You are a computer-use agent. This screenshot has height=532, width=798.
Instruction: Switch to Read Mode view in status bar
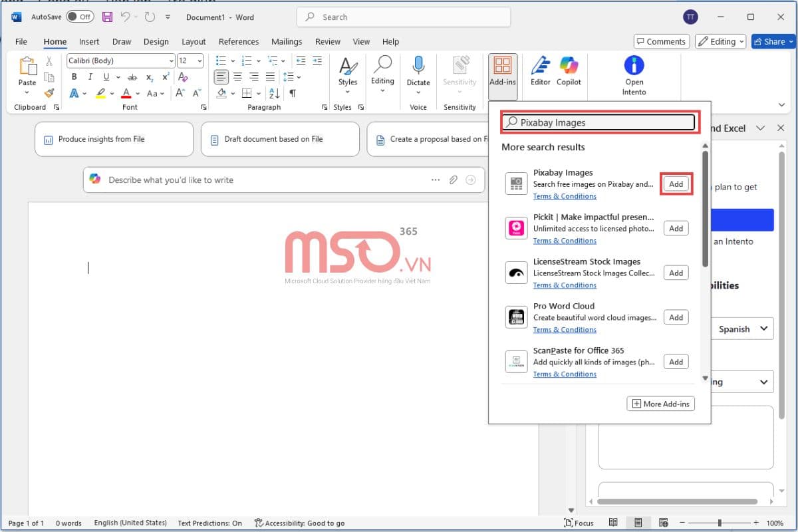point(613,523)
